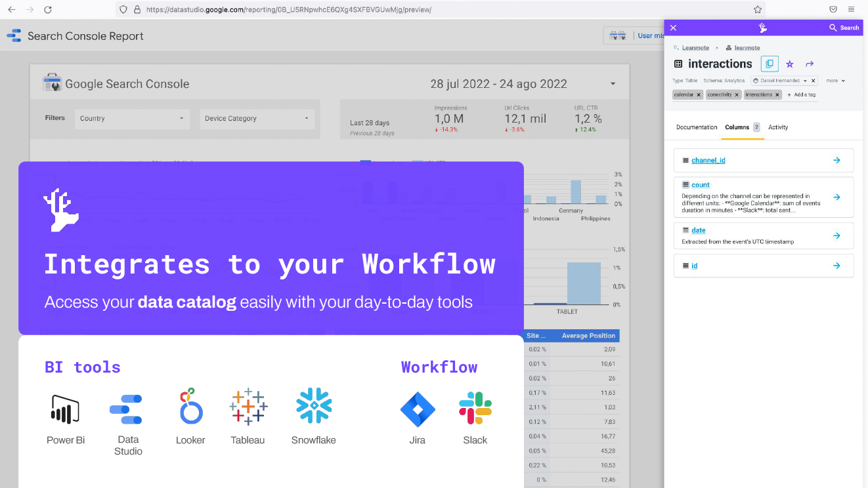This screenshot has height=488, width=868.
Task: Click the Snowflake logo
Action: [x=314, y=405]
